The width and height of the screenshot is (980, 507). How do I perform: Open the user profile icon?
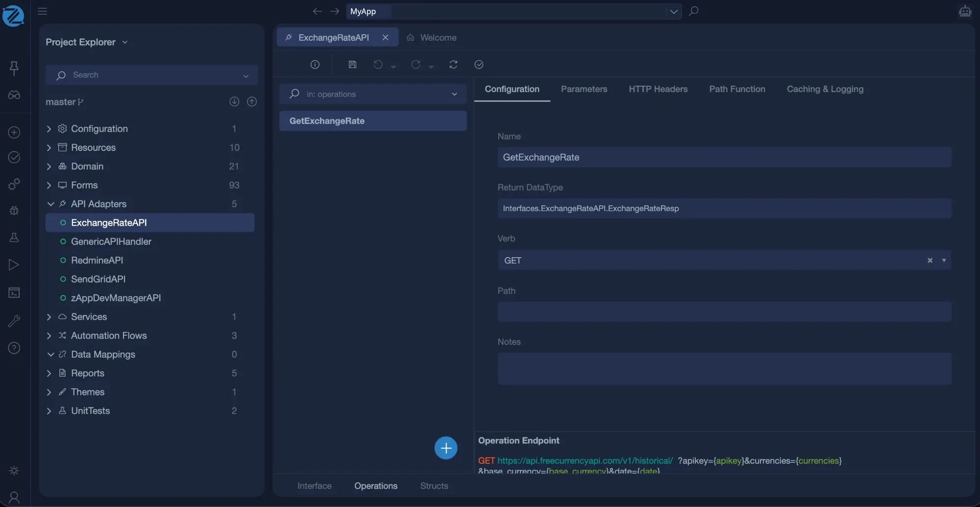(x=14, y=498)
